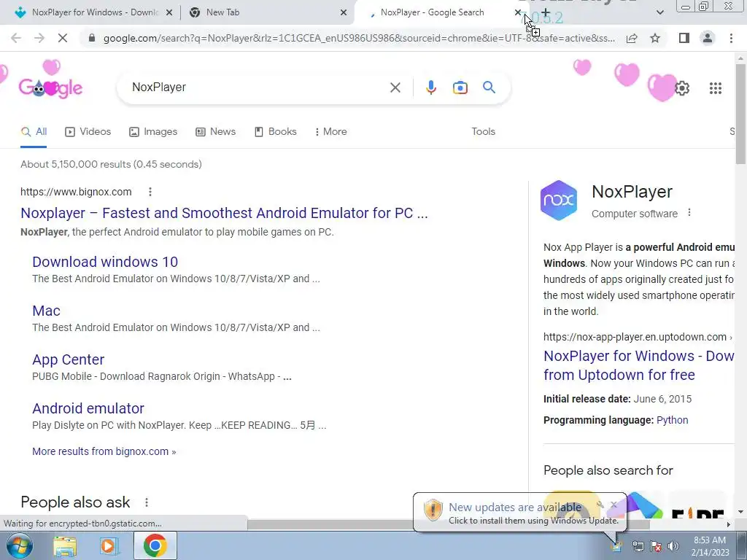This screenshot has height=560, width=747.
Task: Close the NoxPlayer for Windows tab
Action: 169,12
